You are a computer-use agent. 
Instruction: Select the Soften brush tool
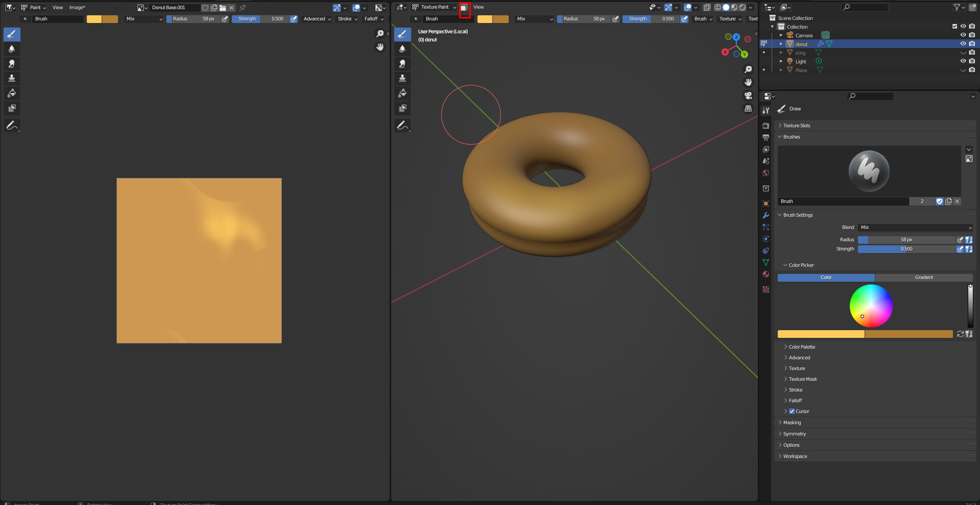coord(12,49)
